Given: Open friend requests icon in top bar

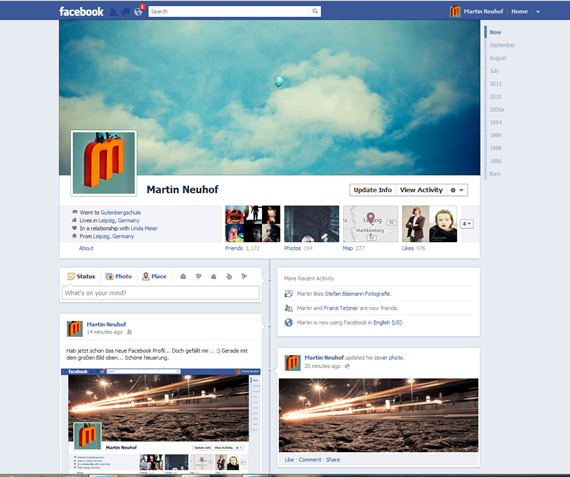Looking at the screenshot, I should (114, 12).
